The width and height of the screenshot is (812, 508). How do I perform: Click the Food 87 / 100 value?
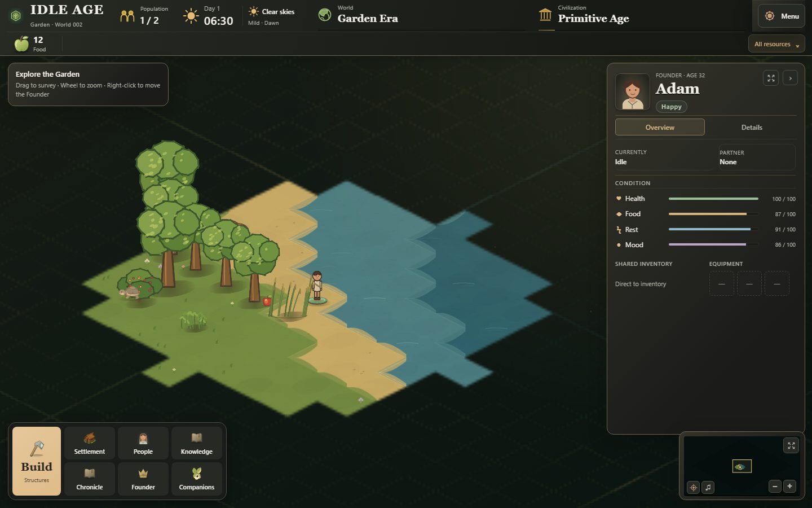tap(785, 214)
